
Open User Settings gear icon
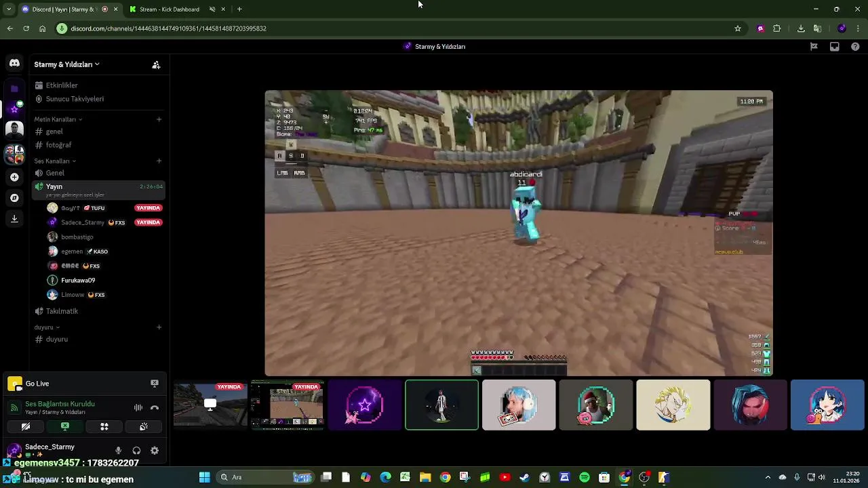coord(155,451)
